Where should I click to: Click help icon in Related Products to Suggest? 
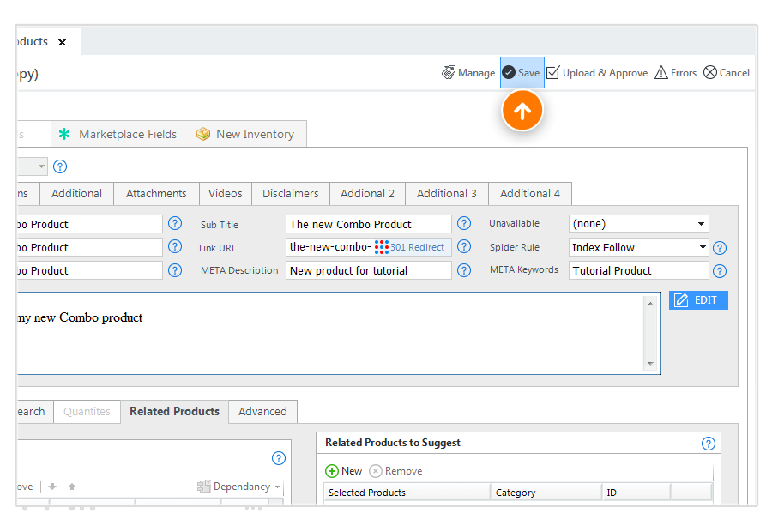709,444
